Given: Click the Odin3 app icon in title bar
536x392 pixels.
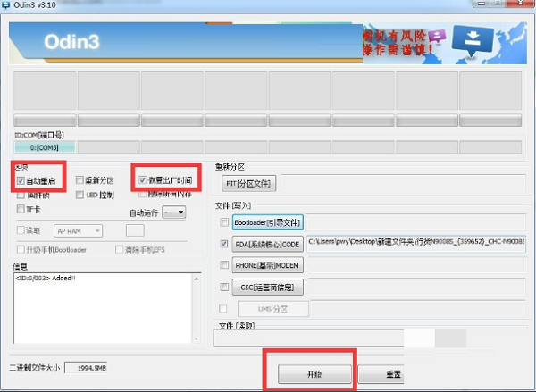Looking at the screenshot, I should tap(8, 7).
